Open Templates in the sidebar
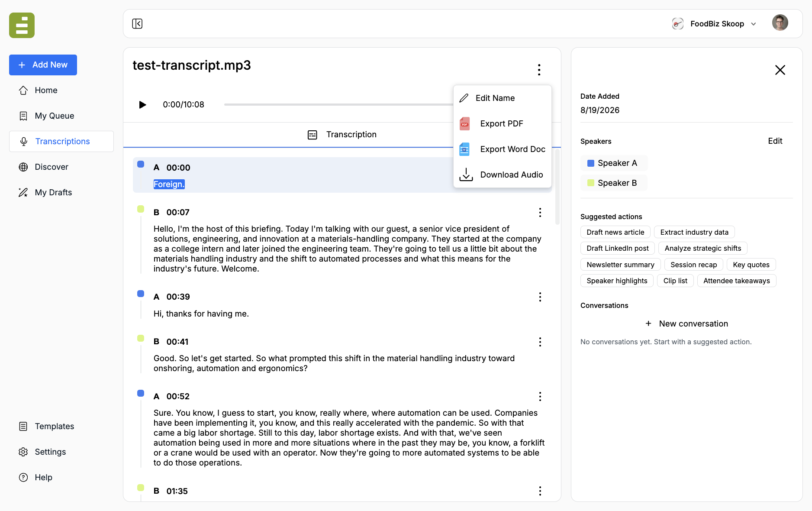This screenshot has width=812, height=511. click(61, 426)
